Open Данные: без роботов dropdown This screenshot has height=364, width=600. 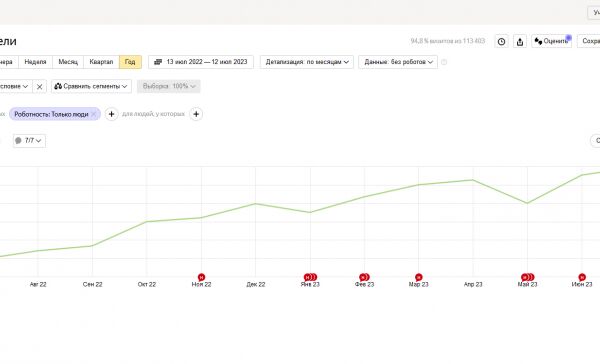[398, 62]
